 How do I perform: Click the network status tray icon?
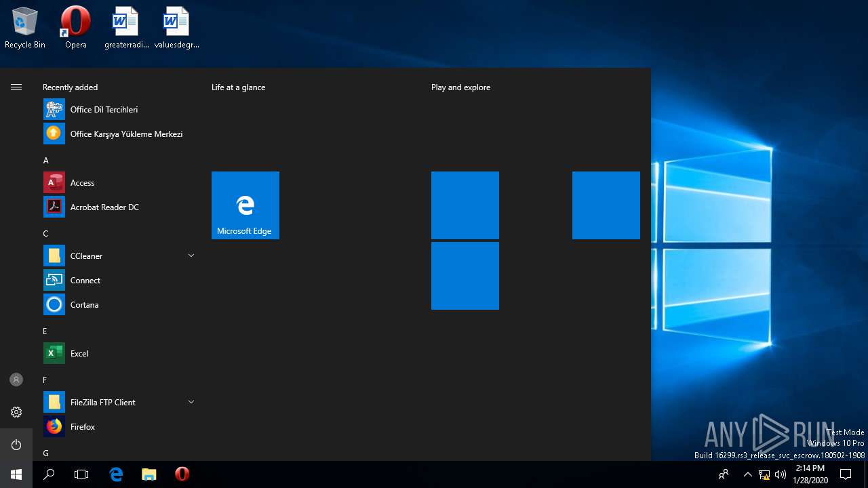tap(764, 474)
